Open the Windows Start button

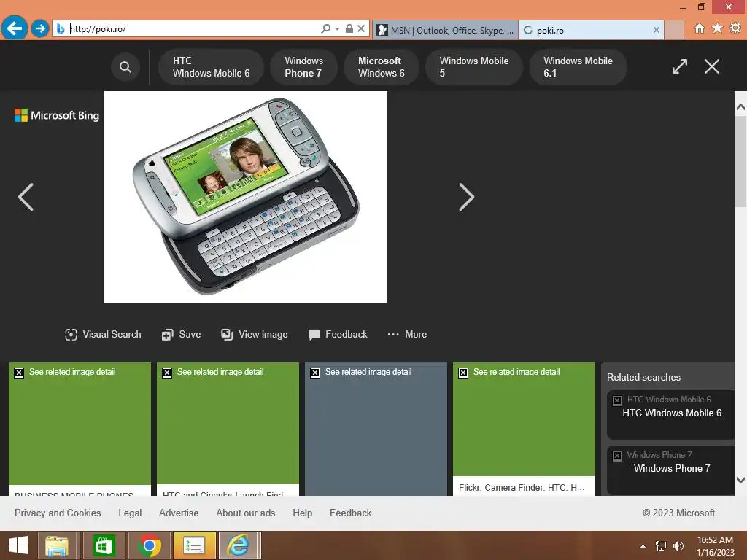(18, 545)
